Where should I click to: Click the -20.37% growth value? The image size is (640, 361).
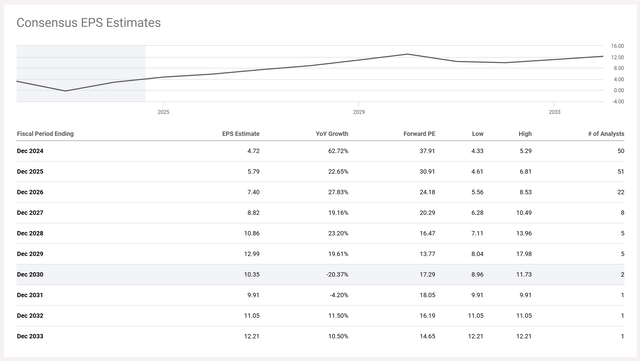(337, 274)
